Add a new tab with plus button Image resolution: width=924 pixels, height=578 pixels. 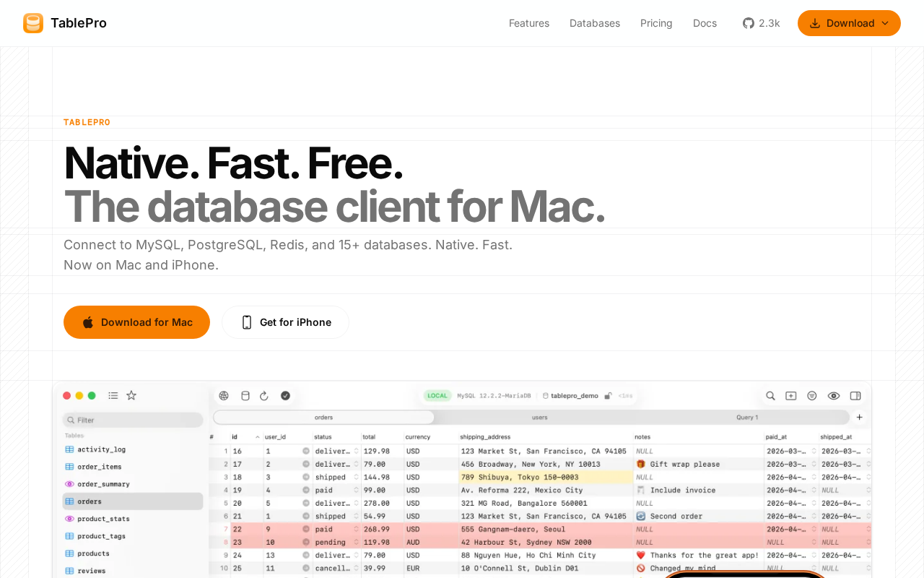point(859,417)
